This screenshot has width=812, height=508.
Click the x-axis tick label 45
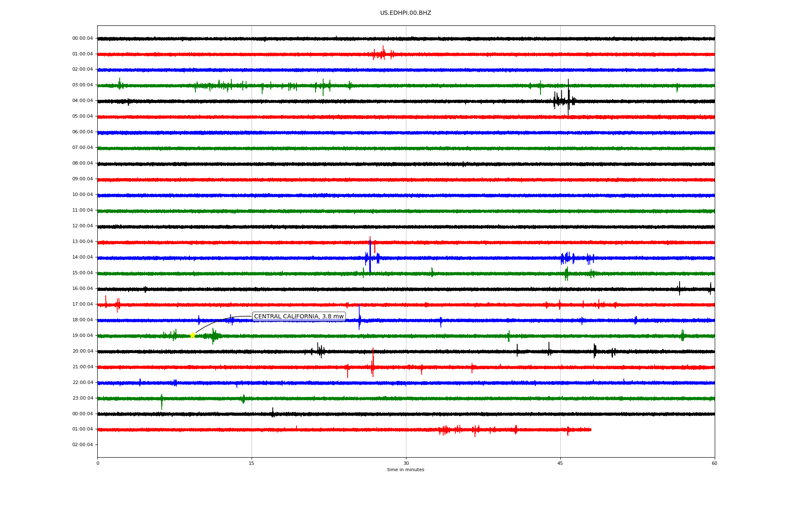pos(560,464)
